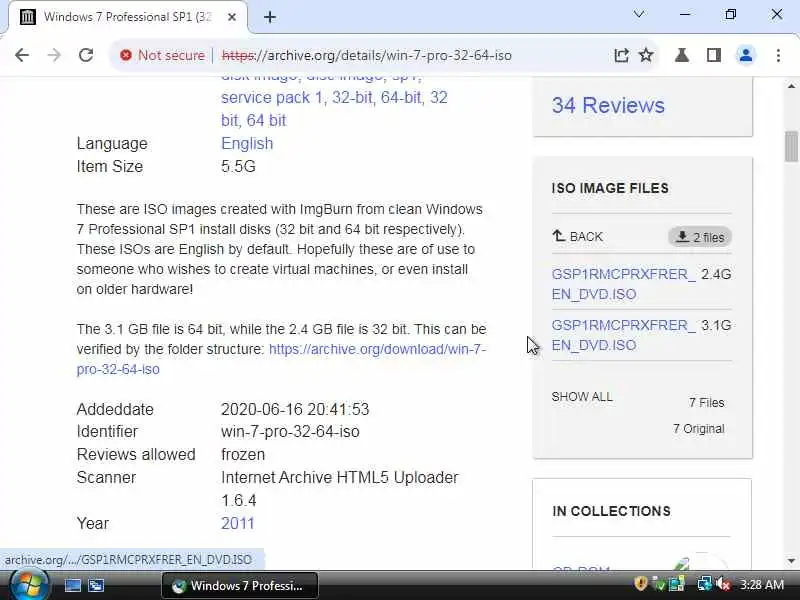Open the tab search chevron
Viewport: 800px width, 600px height.
(x=639, y=14)
